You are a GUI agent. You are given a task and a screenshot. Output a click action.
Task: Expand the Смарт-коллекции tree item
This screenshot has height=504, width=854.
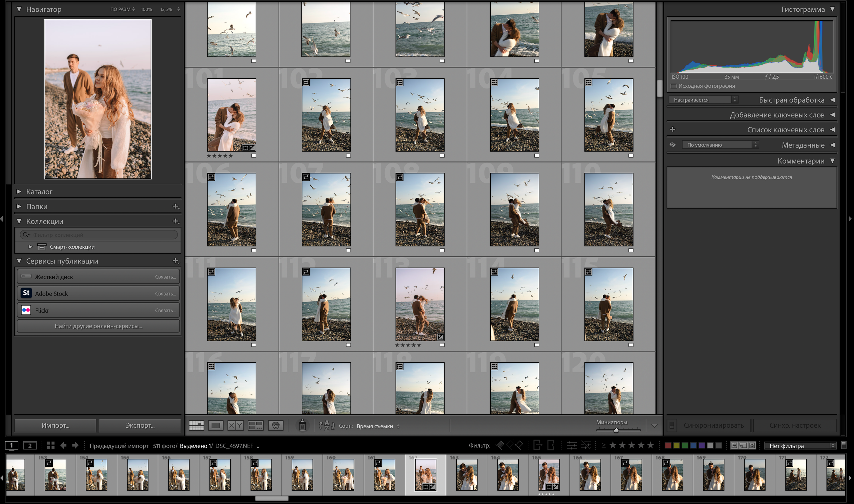[30, 247]
